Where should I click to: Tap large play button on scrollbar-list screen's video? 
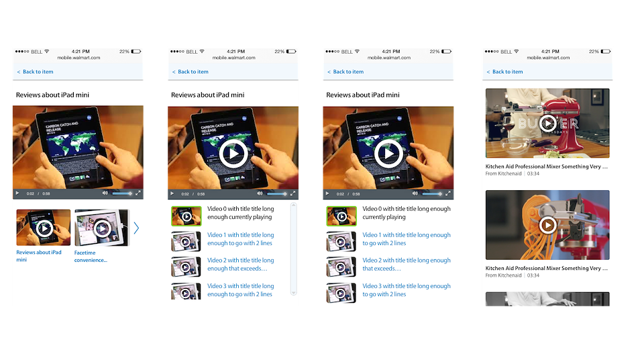coord(233,154)
